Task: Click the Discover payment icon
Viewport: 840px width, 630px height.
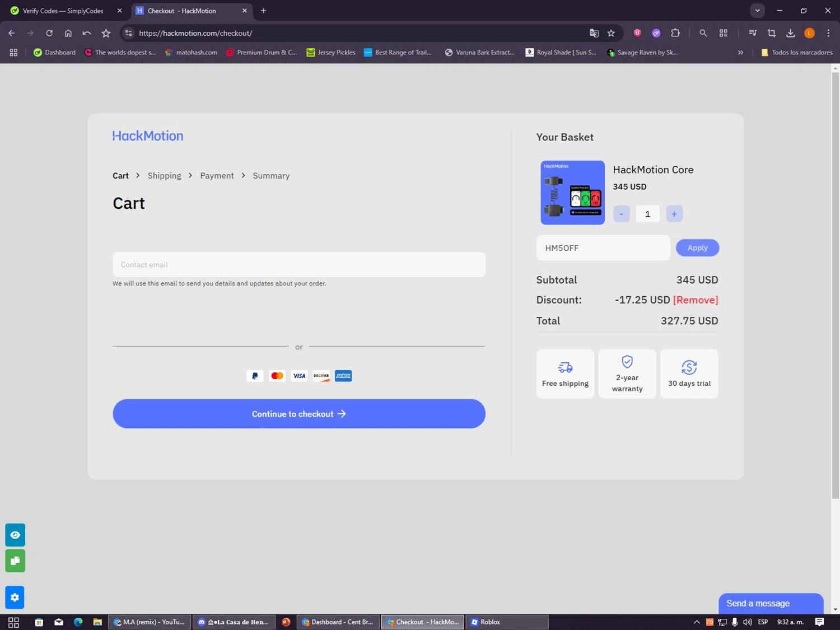Action: click(321, 376)
